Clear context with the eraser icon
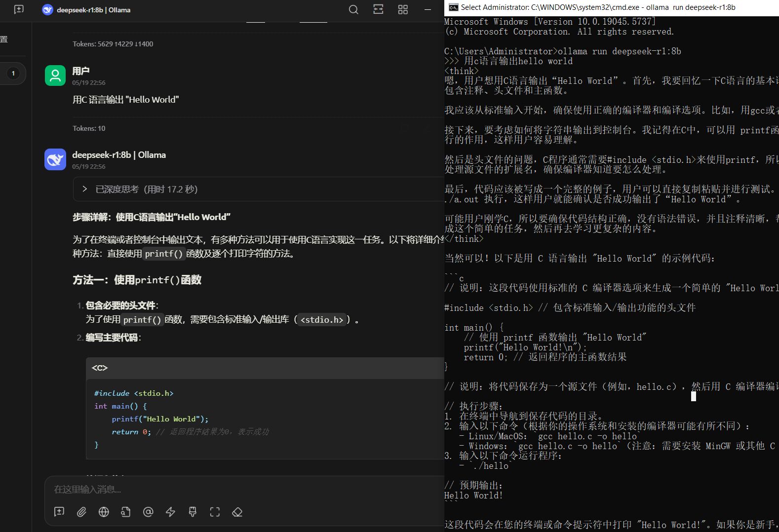This screenshot has width=779, height=532. click(237, 512)
